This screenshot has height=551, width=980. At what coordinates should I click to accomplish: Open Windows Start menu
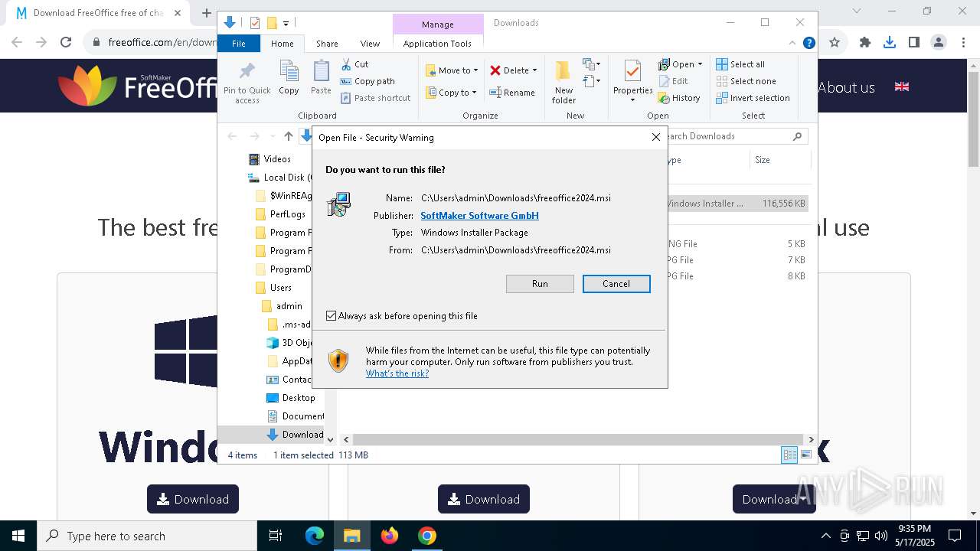coord(18,536)
